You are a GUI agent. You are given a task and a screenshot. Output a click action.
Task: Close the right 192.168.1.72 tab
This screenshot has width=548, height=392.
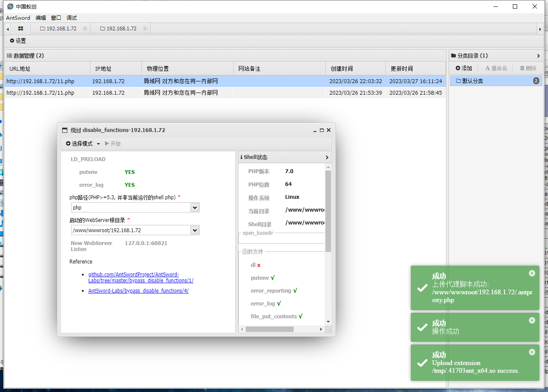click(x=145, y=29)
